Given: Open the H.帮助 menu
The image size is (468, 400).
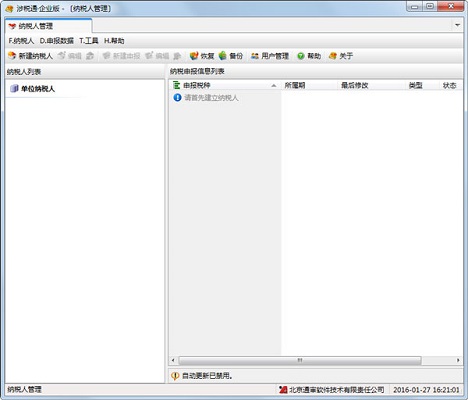Looking at the screenshot, I should [x=114, y=41].
